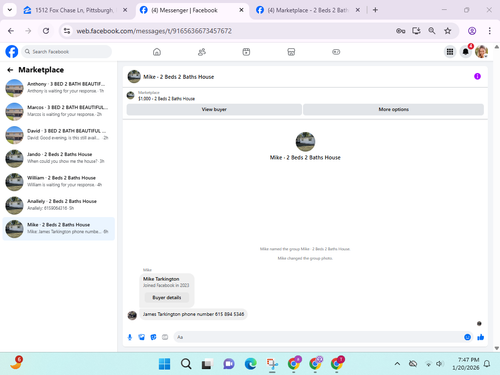Click the center group photo thumbnail
This screenshot has height=375, width=500.
point(305,142)
